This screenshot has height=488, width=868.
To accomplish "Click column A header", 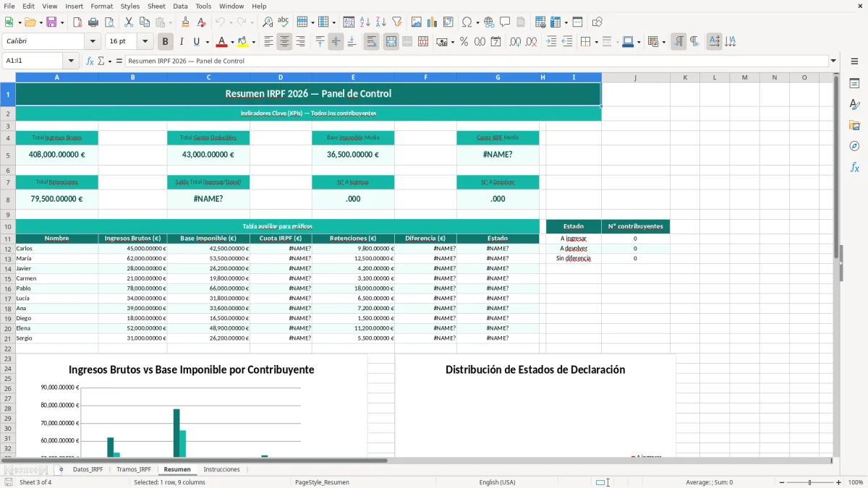I will pyautogui.click(x=57, y=77).
